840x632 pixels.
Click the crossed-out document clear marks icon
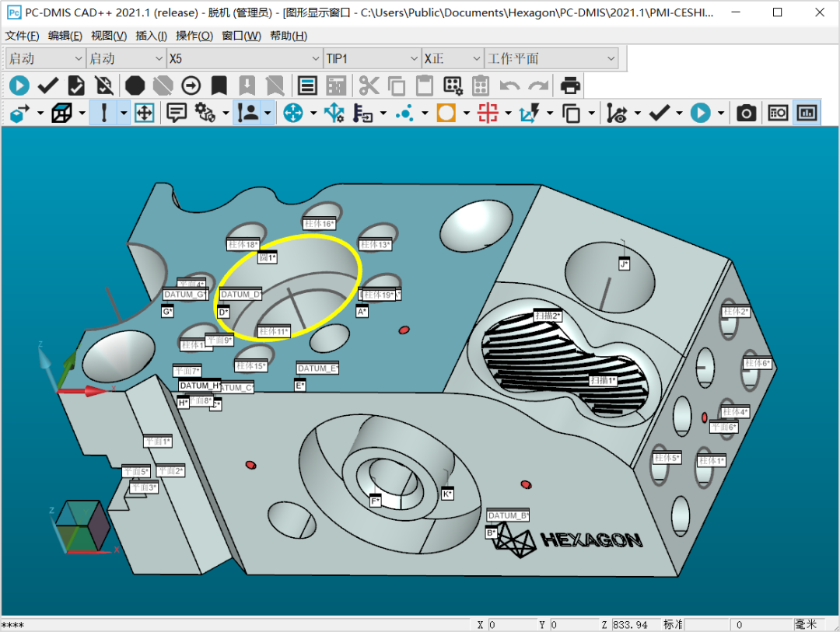click(104, 86)
